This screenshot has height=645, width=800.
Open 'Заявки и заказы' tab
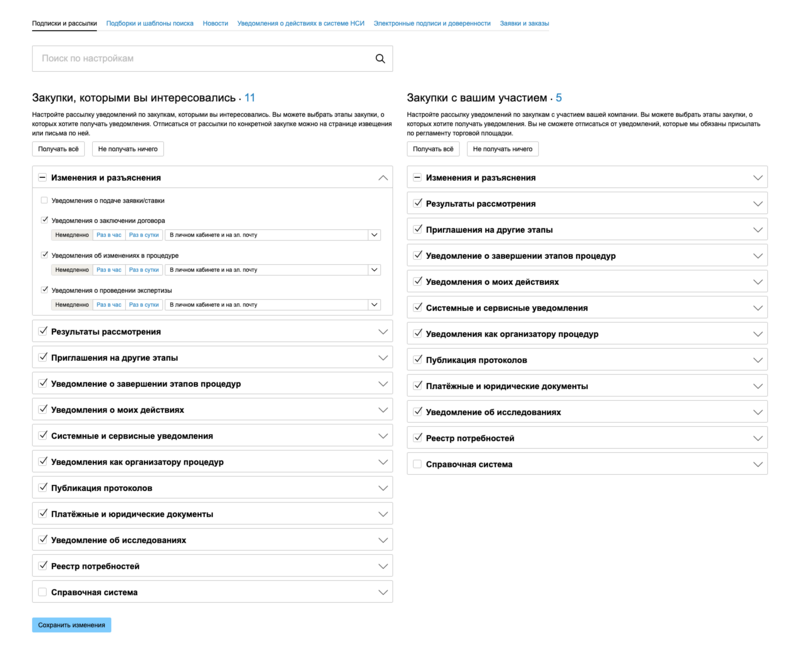tap(524, 23)
